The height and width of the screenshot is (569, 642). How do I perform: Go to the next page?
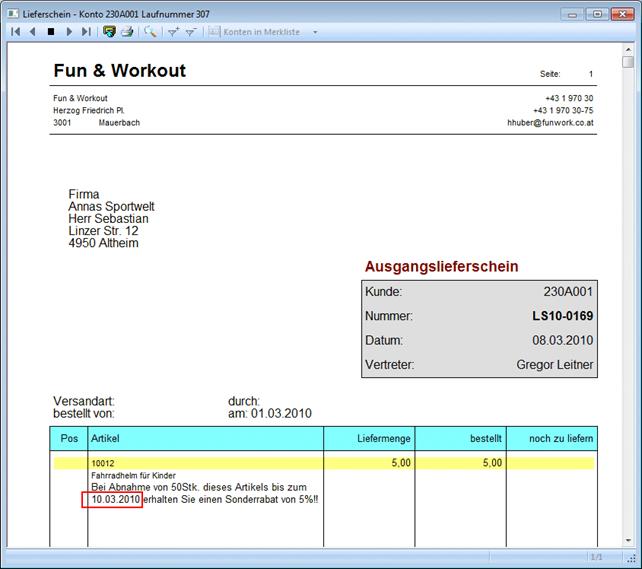pos(68,32)
